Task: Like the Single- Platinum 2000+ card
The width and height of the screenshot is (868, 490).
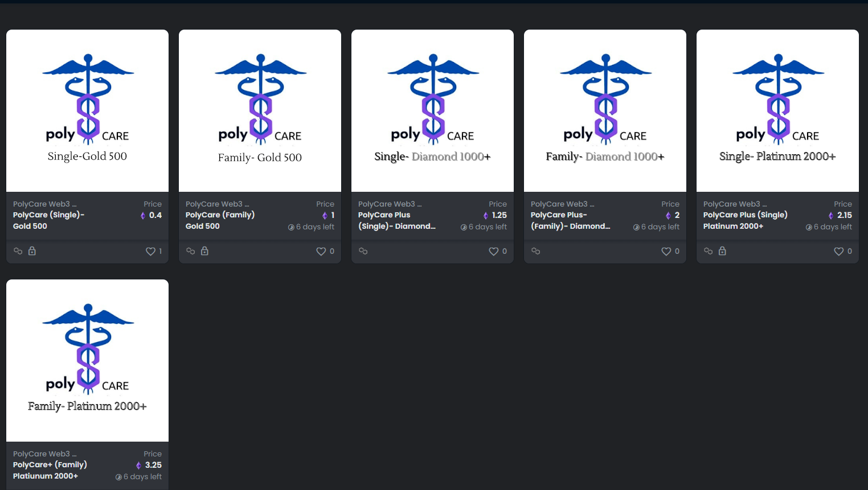Action: (x=838, y=251)
